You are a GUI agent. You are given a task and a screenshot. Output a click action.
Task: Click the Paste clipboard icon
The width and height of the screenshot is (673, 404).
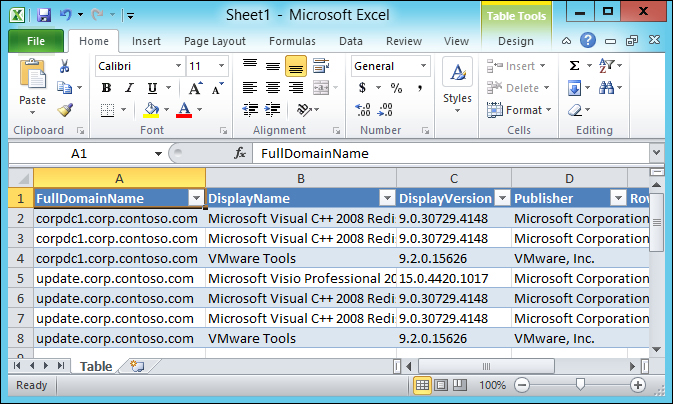pyautogui.click(x=32, y=74)
